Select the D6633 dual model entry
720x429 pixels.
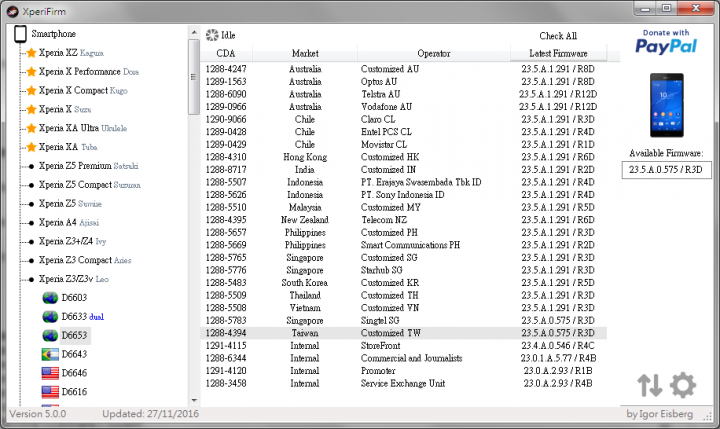pyautogui.click(x=83, y=316)
